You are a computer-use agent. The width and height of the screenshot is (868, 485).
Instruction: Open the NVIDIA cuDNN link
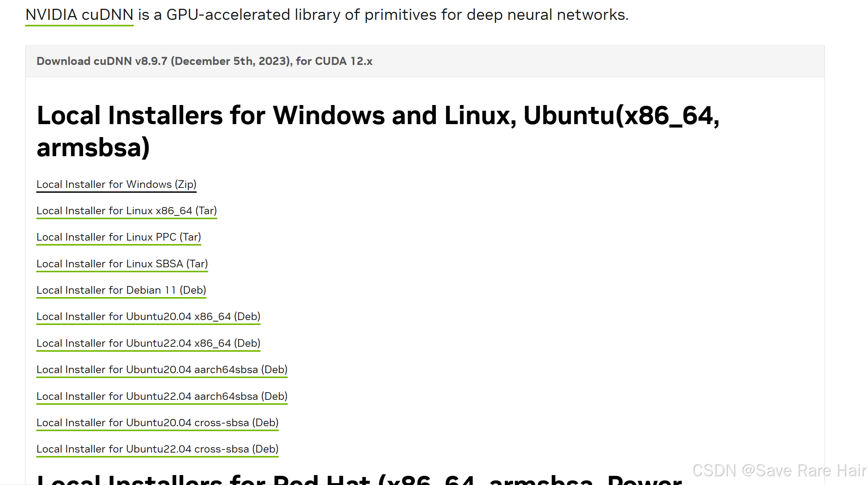click(79, 15)
